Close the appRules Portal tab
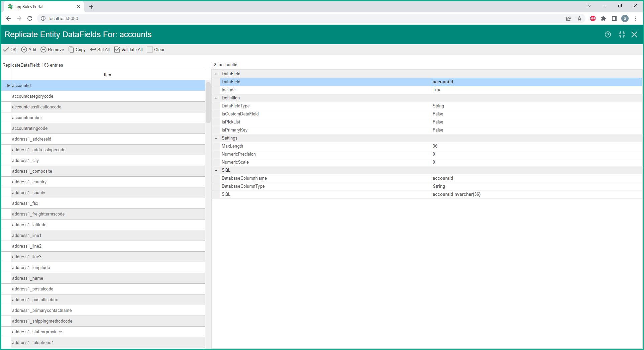This screenshot has height=350, width=644. click(79, 7)
